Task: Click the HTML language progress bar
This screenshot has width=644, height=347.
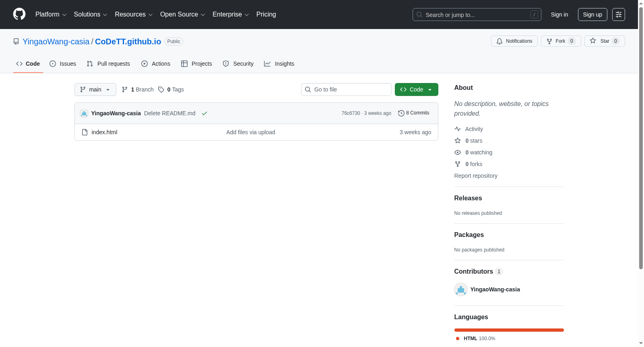Action: (509, 330)
